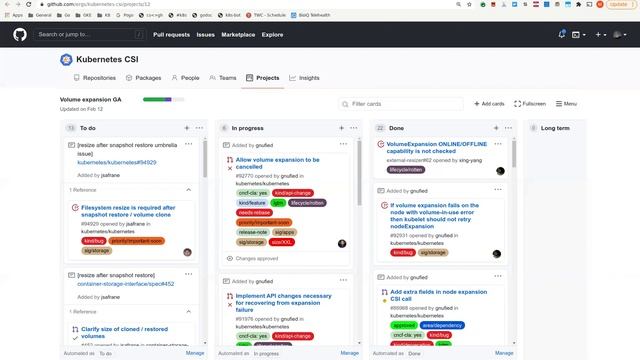
Task: Click the browser bookmark star icon
Action: click(469, 4)
